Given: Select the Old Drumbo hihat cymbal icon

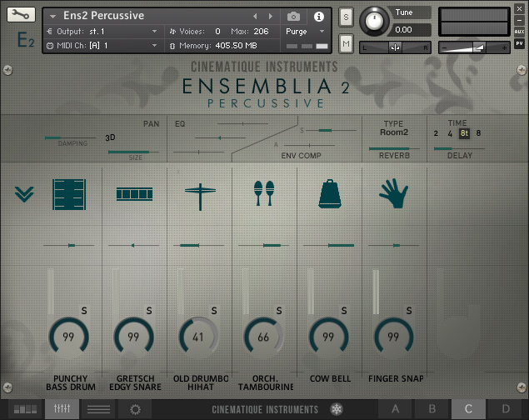Looking at the screenshot, I should coord(200,197).
